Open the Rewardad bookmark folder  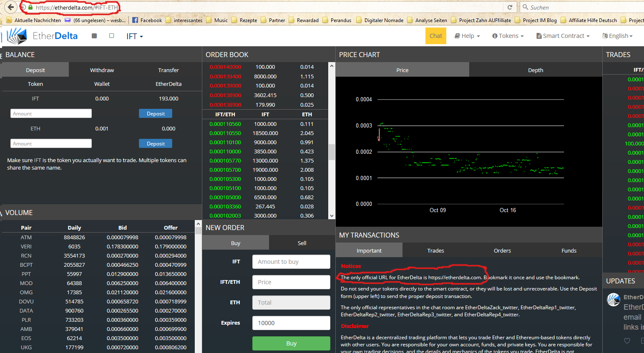click(304, 20)
